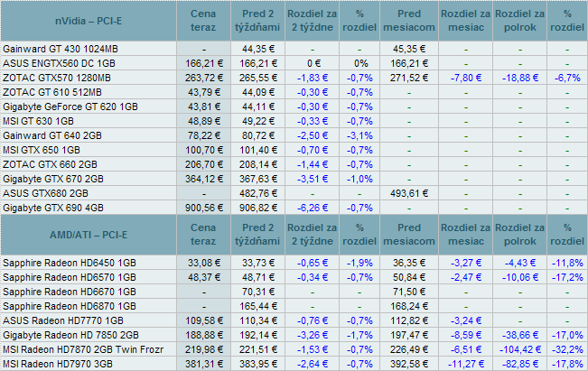Select the nVidia – PCI-E header cell

point(89,21)
